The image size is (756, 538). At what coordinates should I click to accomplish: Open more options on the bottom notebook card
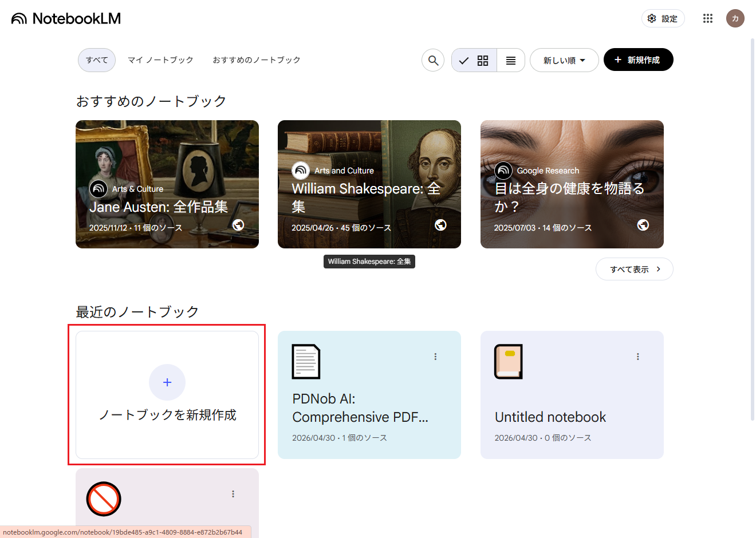tap(233, 494)
